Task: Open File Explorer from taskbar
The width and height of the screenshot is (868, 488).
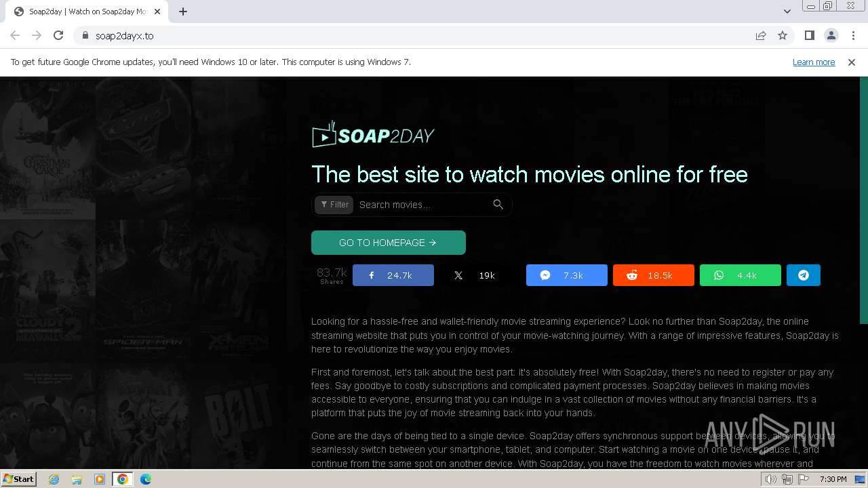Action: click(x=77, y=479)
